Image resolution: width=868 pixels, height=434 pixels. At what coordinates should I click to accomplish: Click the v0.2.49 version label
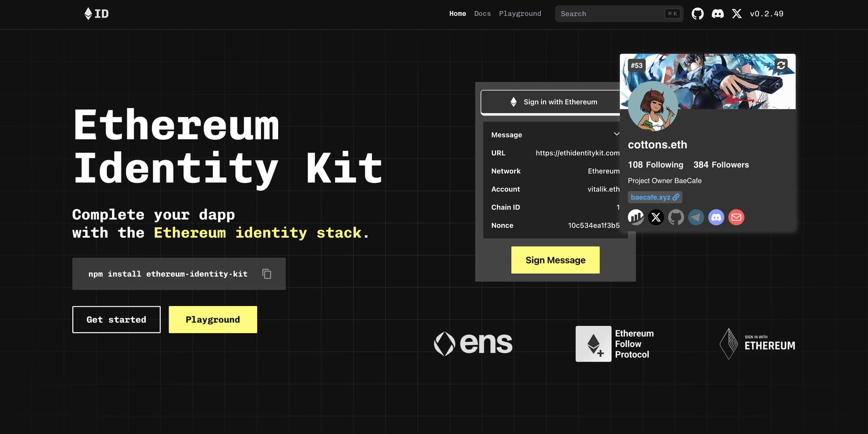pos(766,14)
